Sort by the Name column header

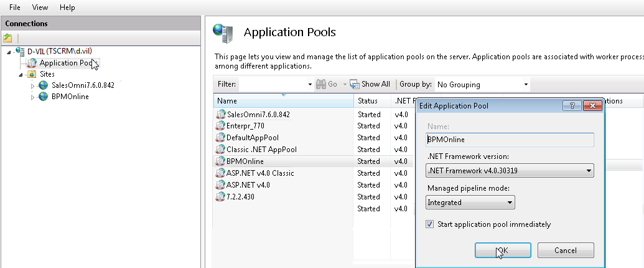[x=283, y=101]
